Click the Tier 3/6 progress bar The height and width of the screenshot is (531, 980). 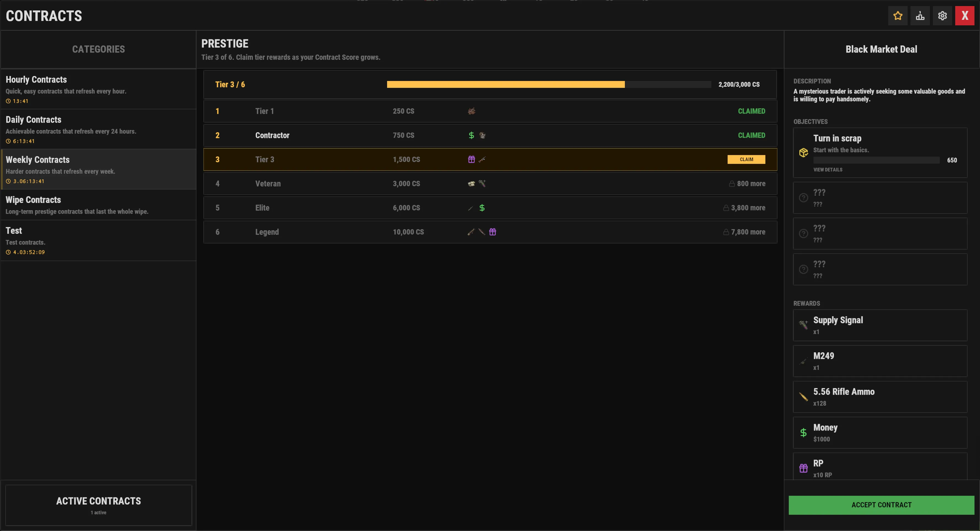click(549, 85)
